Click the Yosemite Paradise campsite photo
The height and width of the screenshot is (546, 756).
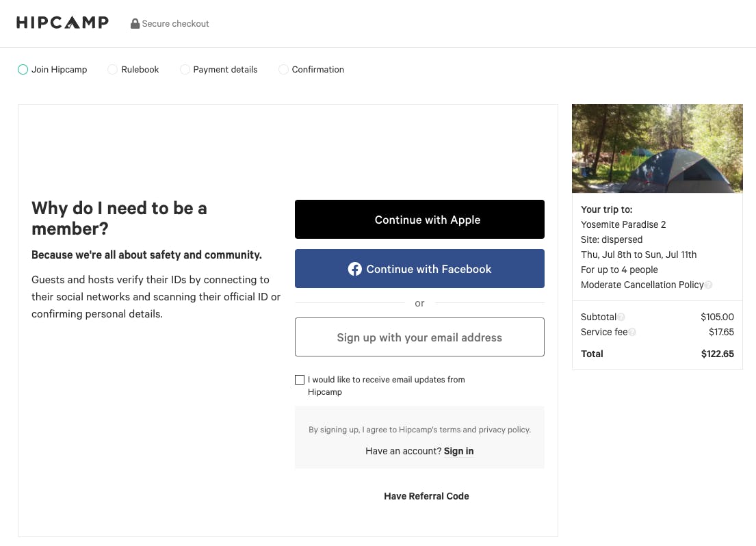click(x=657, y=148)
